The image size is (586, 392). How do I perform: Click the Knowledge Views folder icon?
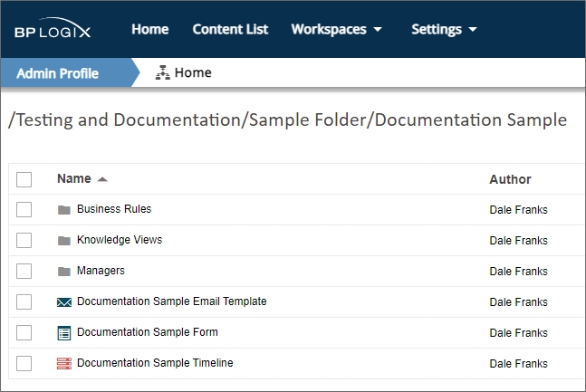[63, 241]
